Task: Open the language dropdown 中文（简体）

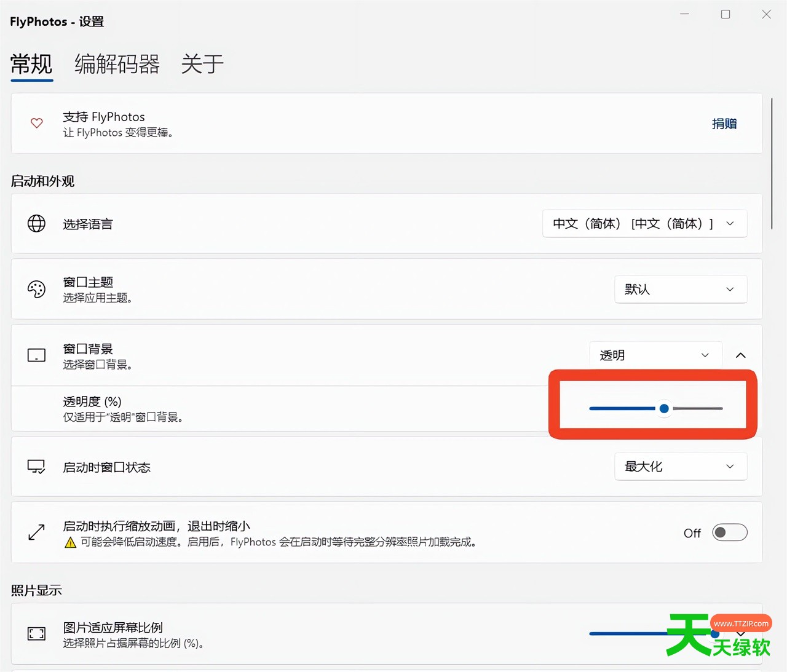Action: click(645, 224)
